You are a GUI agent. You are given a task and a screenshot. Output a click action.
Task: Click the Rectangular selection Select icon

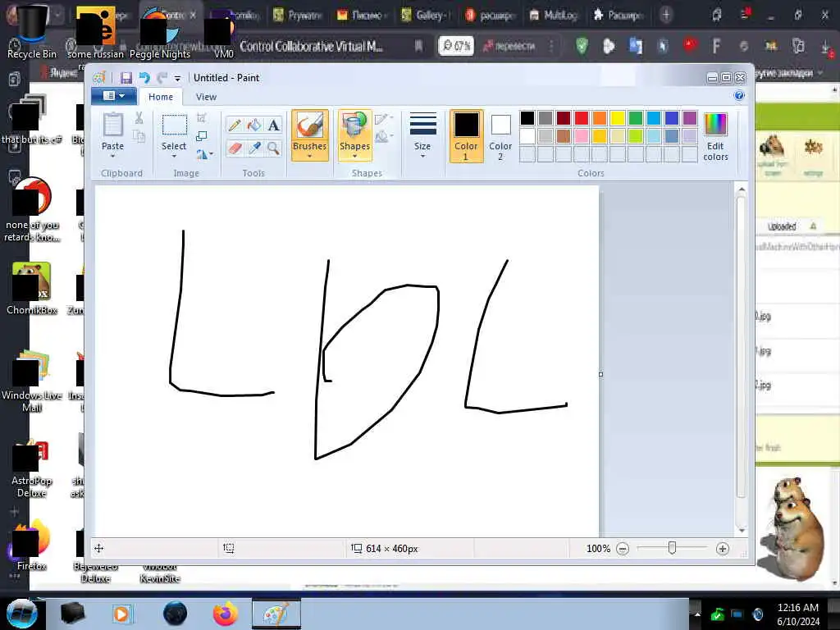click(174, 126)
